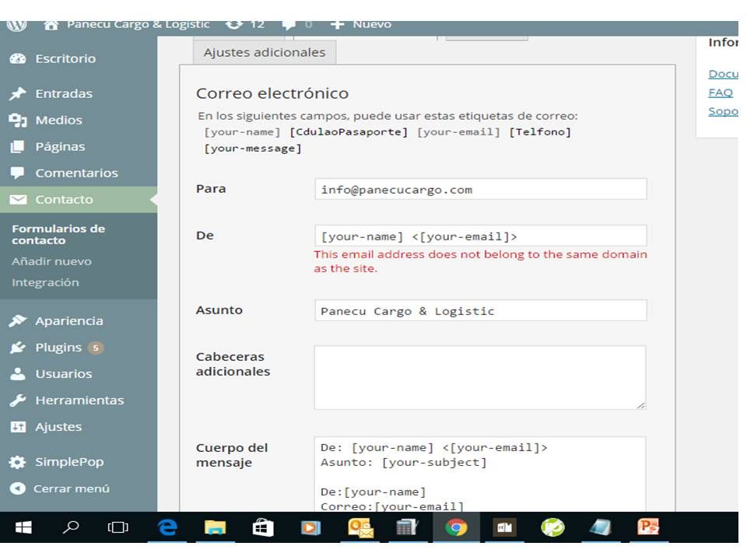This screenshot has width=747, height=560.
Task: Select the Contacto envelope icon
Action: (18, 200)
